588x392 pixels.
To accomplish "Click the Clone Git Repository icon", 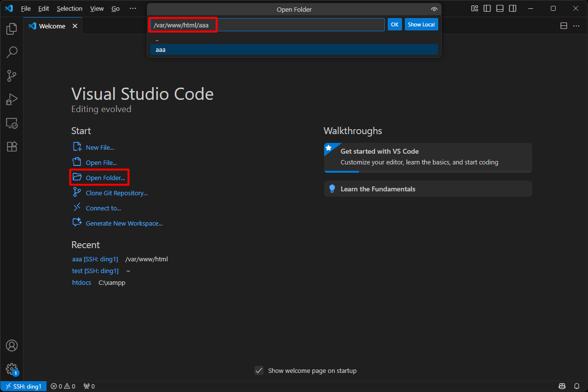I will tap(77, 192).
